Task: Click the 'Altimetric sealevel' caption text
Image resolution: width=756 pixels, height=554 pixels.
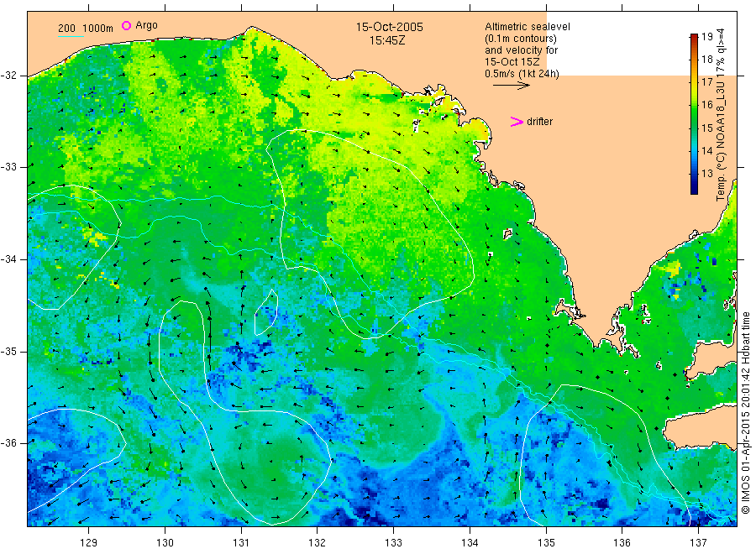Action: [x=527, y=27]
